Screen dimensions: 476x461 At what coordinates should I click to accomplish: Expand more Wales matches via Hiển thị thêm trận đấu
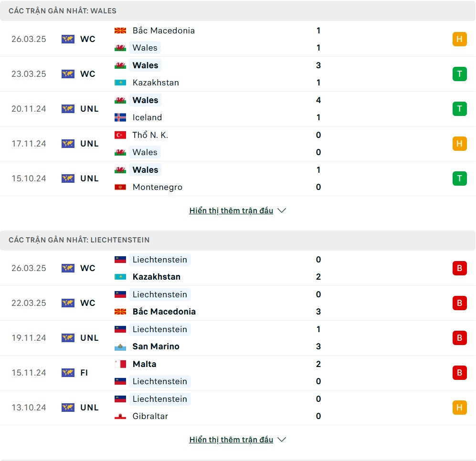tap(231, 210)
